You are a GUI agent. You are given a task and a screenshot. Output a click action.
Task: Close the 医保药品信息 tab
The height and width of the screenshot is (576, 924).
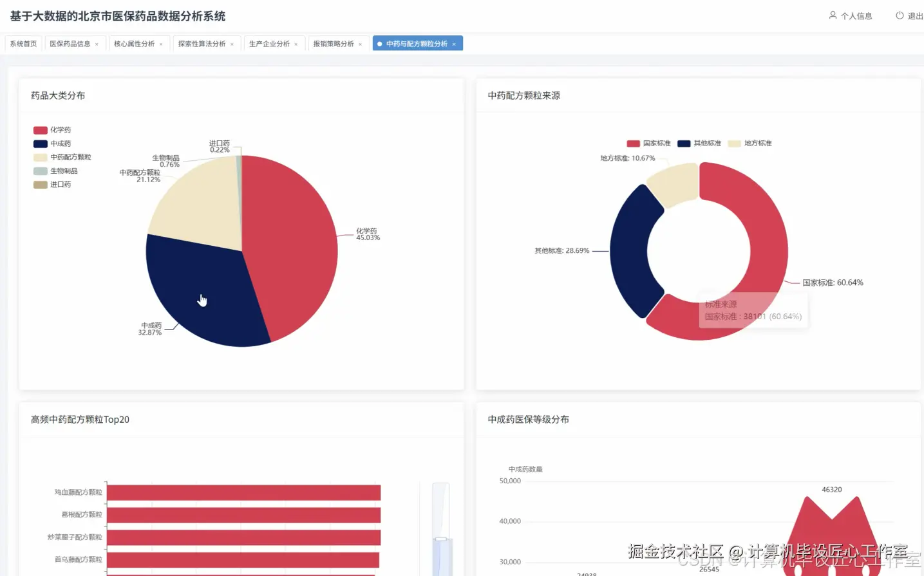pos(97,44)
